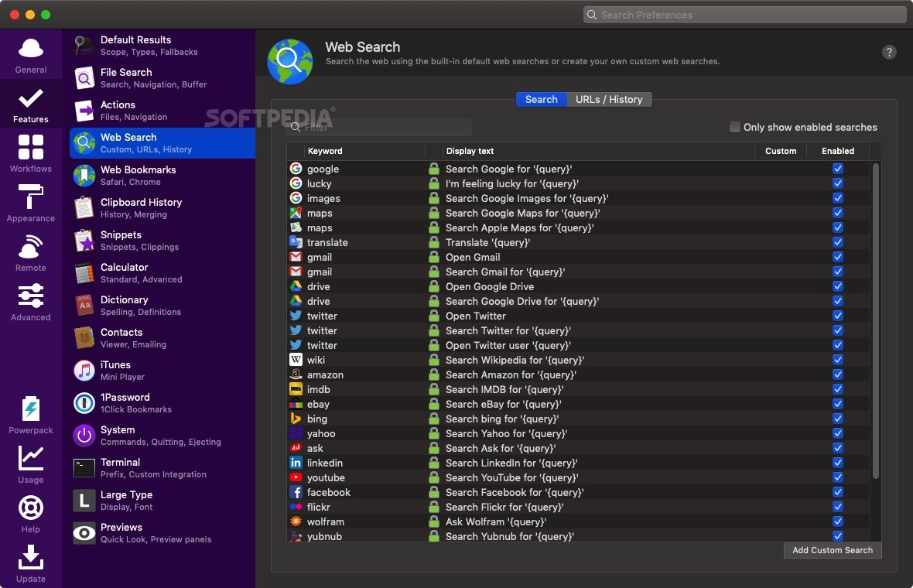Open Large Type feature

tap(162, 501)
